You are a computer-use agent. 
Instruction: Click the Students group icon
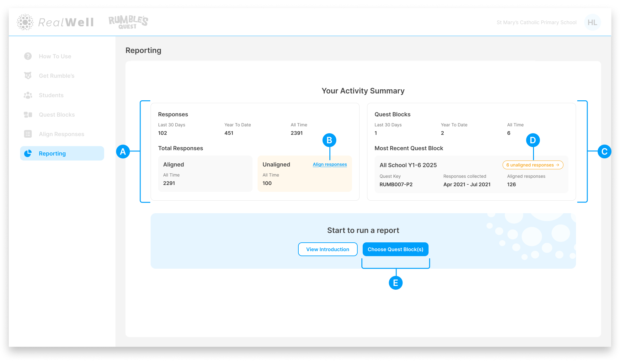click(28, 95)
